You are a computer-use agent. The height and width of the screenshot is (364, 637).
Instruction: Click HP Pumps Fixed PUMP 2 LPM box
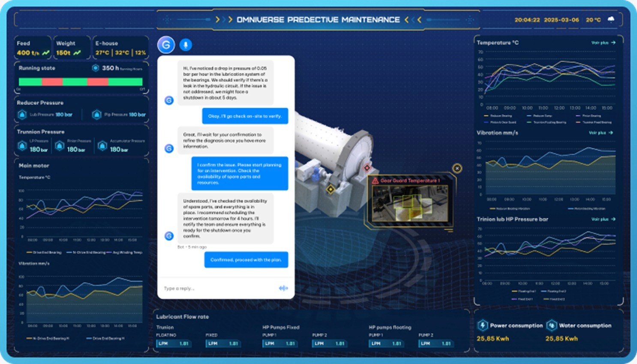(x=330, y=343)
